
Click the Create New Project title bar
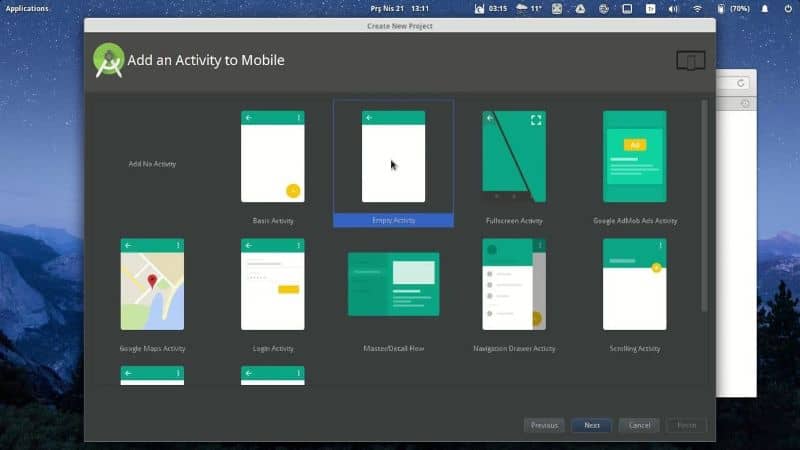399,26
